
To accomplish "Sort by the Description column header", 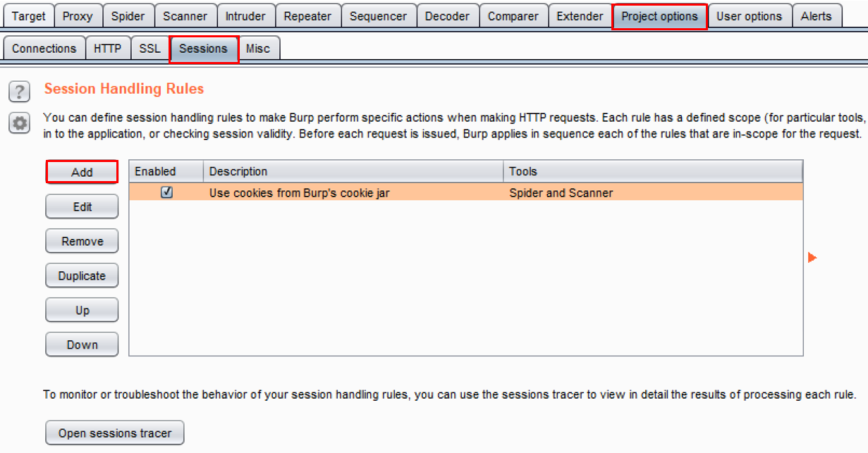I will (353, 171).
